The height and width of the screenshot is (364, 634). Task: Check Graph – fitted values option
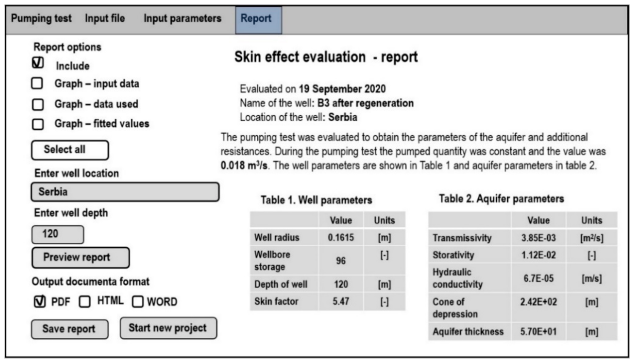(38, 124)
